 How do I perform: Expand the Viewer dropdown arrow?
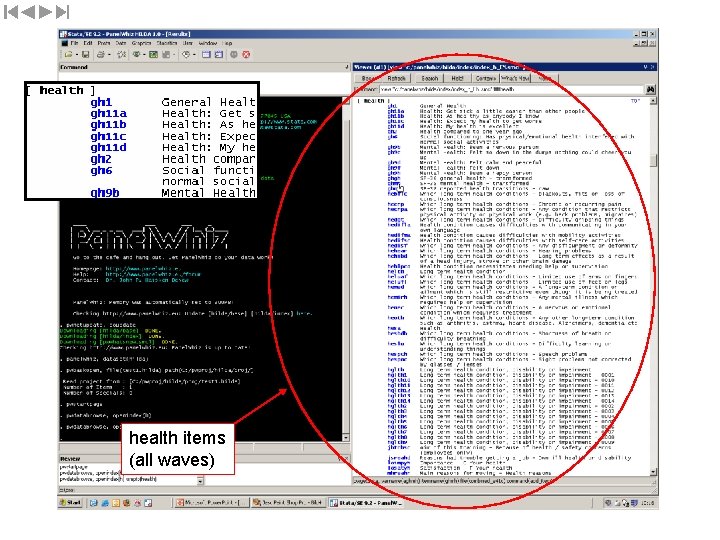(x=144, y=55)
